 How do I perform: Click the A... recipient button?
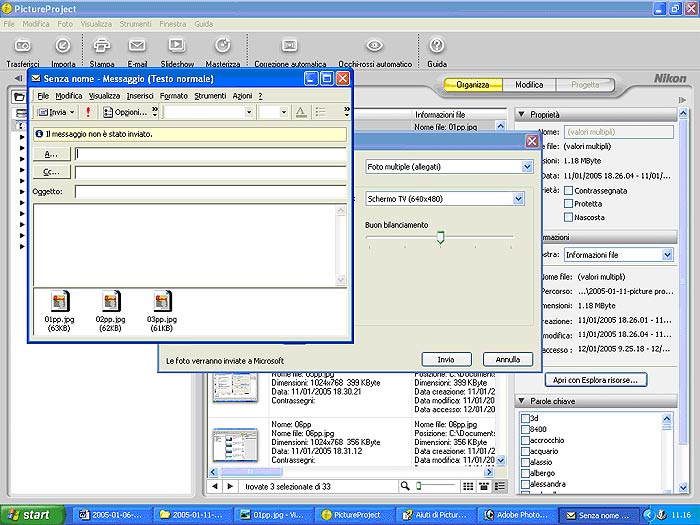(51, 154)
